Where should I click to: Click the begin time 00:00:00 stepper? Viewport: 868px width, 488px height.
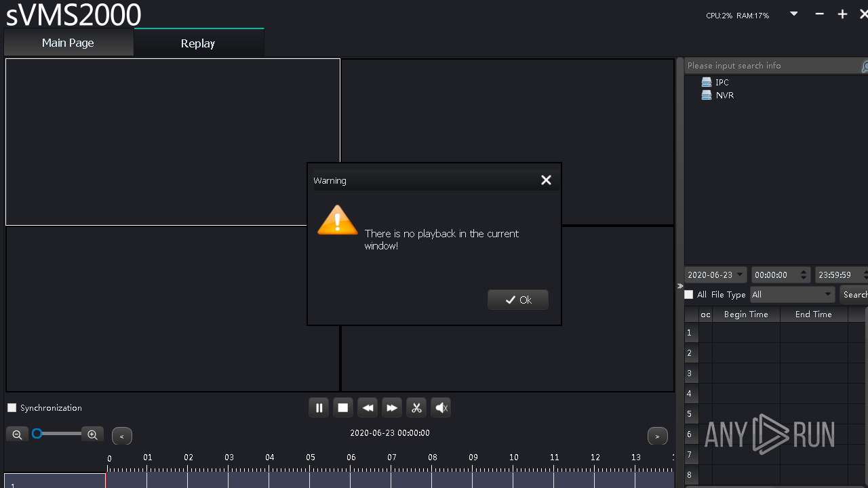point(804,274)
